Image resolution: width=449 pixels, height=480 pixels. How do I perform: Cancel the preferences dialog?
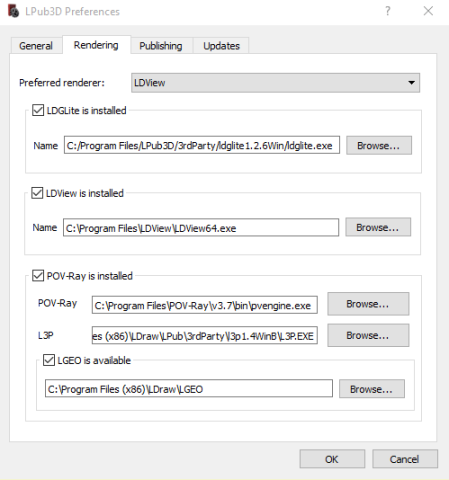(405, 459)
